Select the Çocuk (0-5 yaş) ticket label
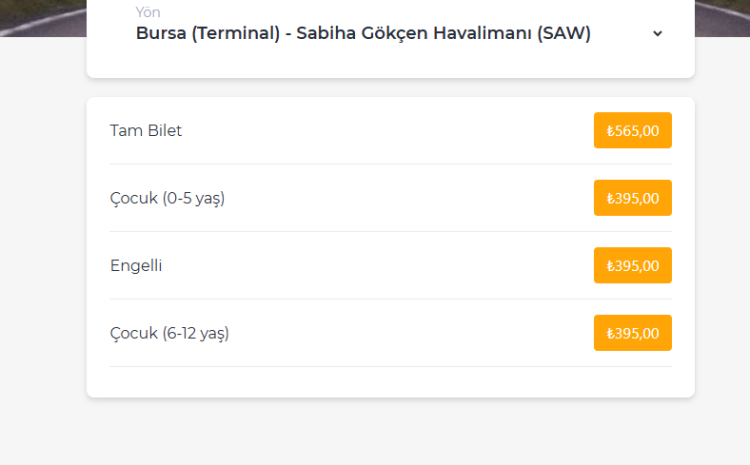Screen dimensions: 750x465 (167, 198)
